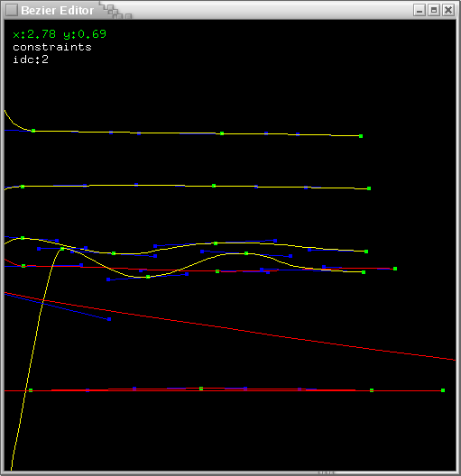Close the Bezier Editor window
461x476 pixels.
(x=448, y=10)
